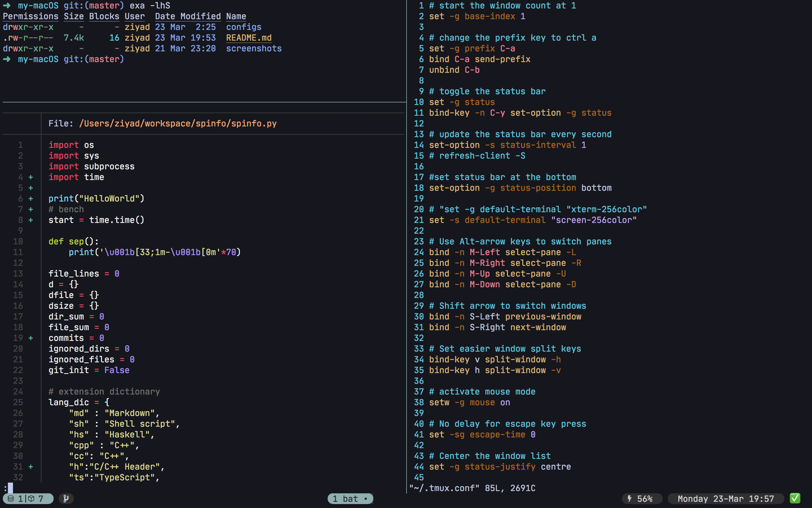The image size is (812, 508).
Task: Click the git '+' marker on line 19
Action: (31, 338)
